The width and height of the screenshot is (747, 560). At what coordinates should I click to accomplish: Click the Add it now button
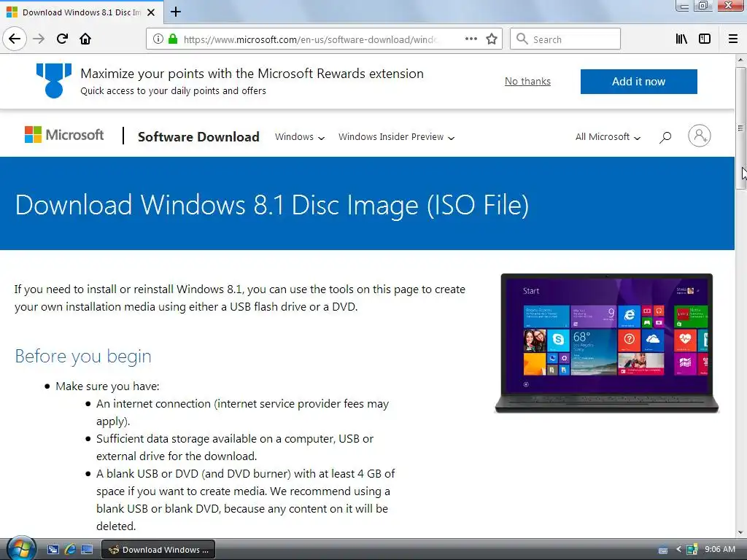638,82
